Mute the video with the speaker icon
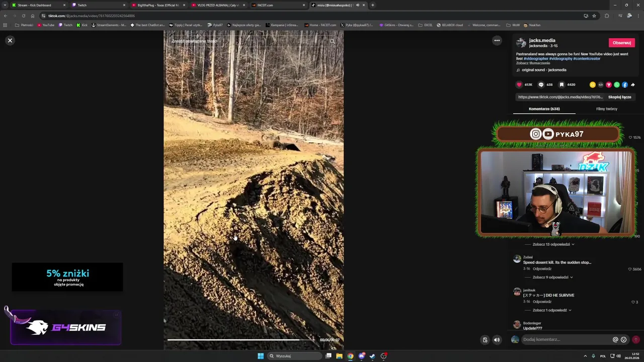Viewport: 644px width, 362px height. click(497, 340)
